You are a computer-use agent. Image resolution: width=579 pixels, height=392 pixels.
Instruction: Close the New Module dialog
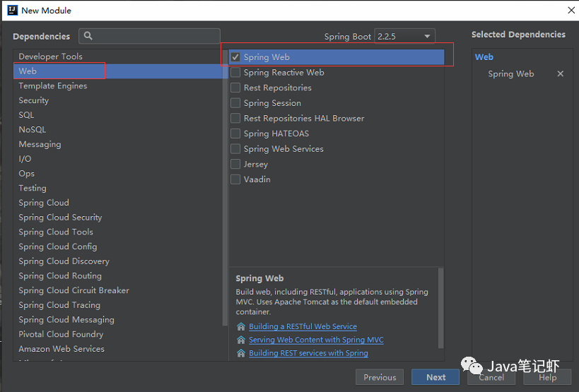coord(571,10)
